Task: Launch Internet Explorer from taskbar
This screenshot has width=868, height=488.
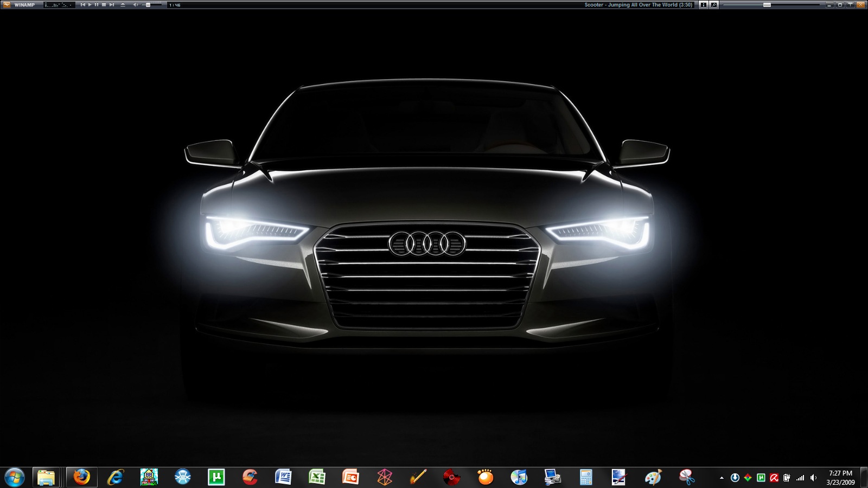Action: point(115,477)
